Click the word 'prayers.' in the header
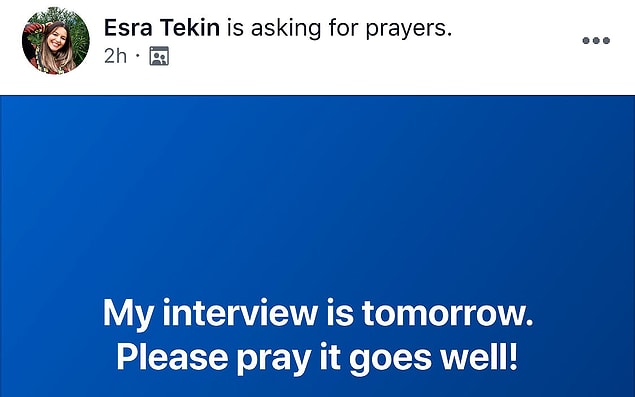This screenshot has width=635, height=397. [x=408, y=30]
